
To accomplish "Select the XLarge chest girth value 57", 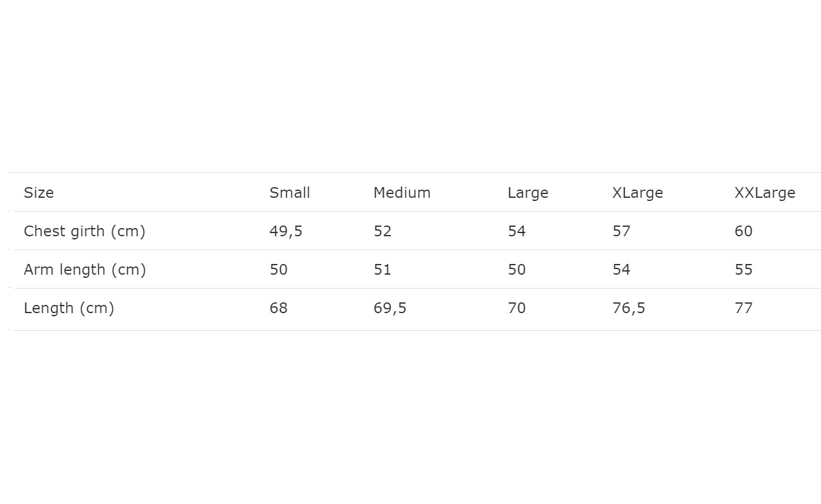I will [621, 231].
